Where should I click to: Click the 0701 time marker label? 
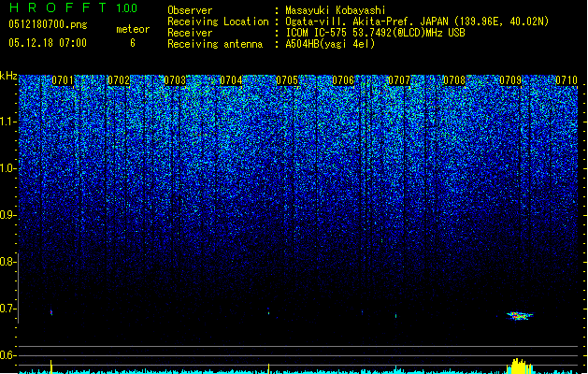[x=63, y=80]
